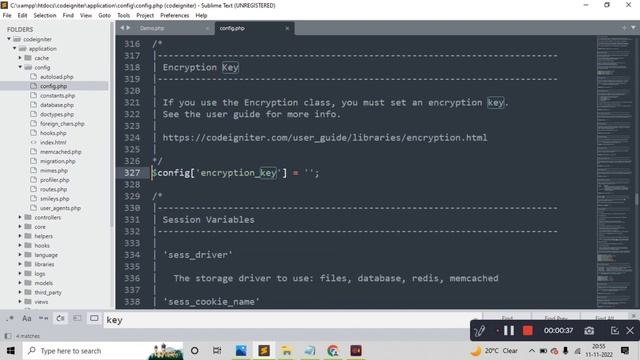Viewport: 640px width, 360px height.
Task: Toggle whole word search option
Action: tap(43, 318)
